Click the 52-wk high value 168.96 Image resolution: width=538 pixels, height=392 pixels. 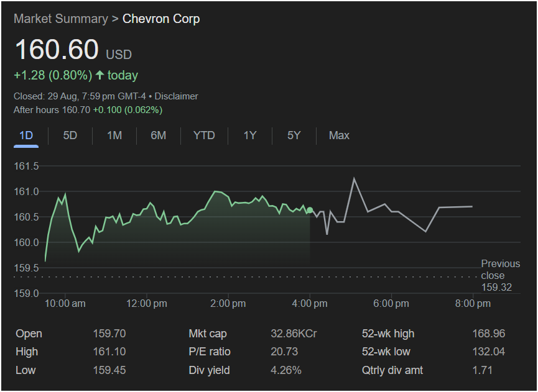[x=488, y=334]
